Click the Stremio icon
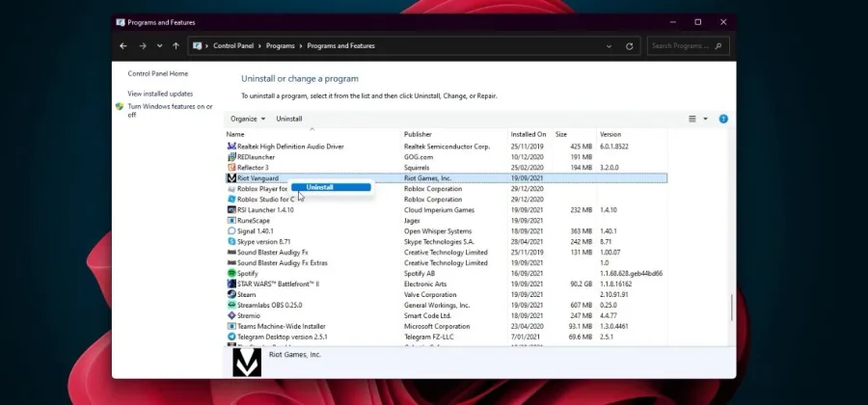 point(231,315)
